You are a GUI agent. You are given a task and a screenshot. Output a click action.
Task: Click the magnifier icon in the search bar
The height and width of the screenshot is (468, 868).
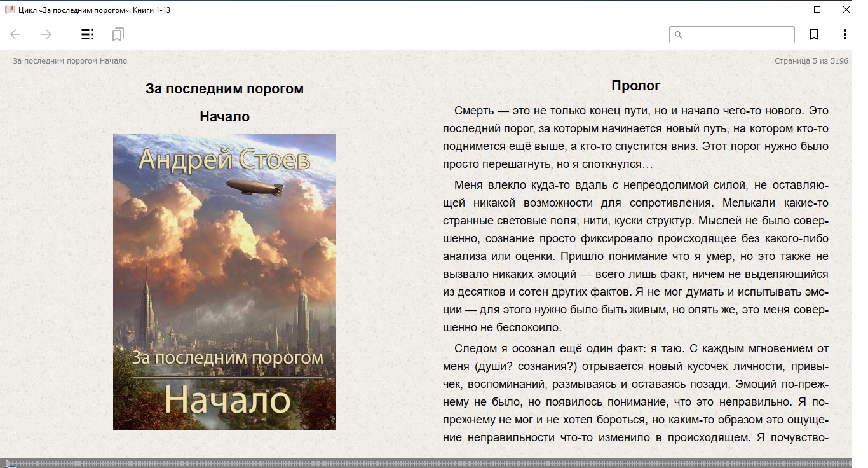(x=679, y=34)
